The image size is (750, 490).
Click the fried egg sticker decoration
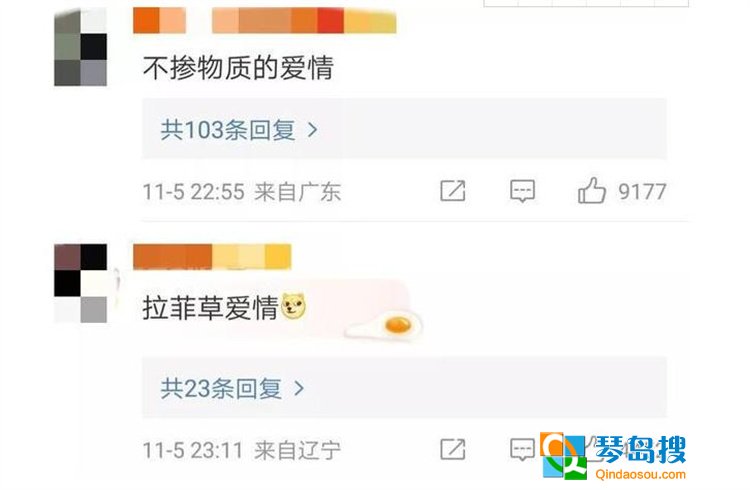click(x=386, y=326)
